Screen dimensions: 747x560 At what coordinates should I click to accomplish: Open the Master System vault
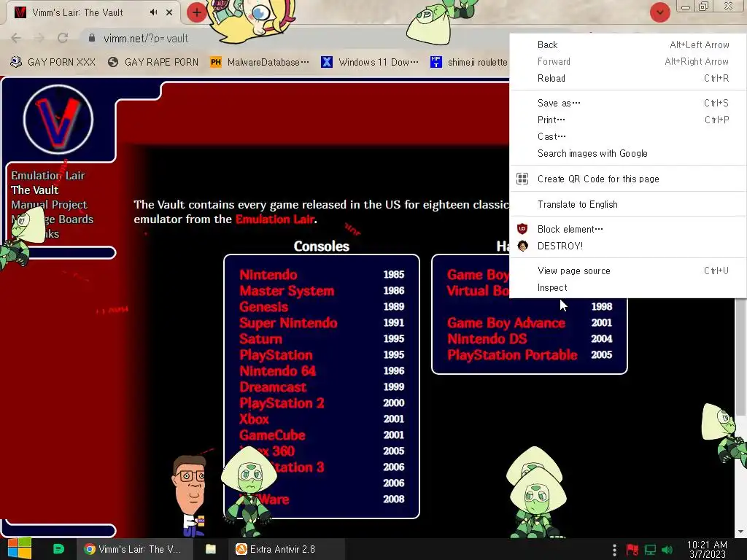coord(287,291)
